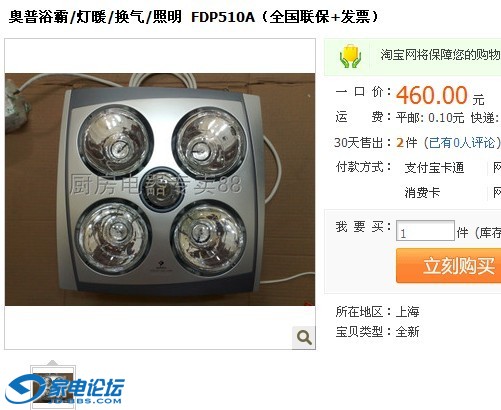The image size is (501, 410).
Task: Click the product title 奥普浴霸 FDP510A
Action: tap(193, 17)
